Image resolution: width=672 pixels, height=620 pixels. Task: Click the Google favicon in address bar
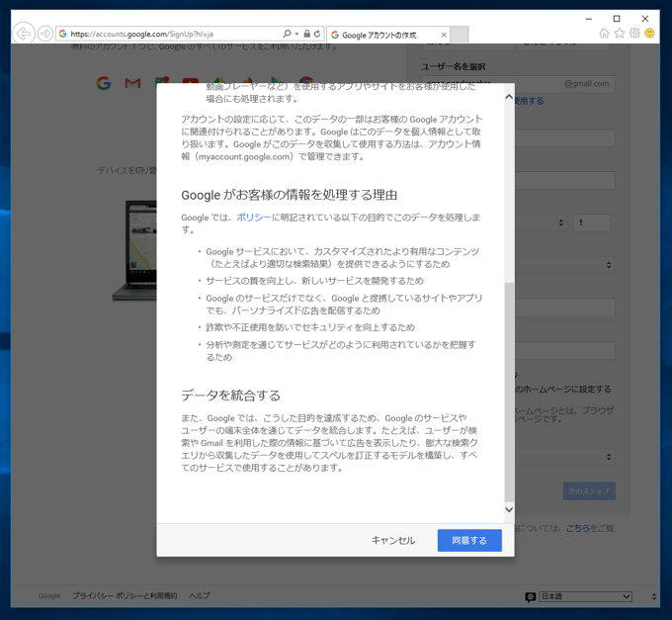click(63, 34)
